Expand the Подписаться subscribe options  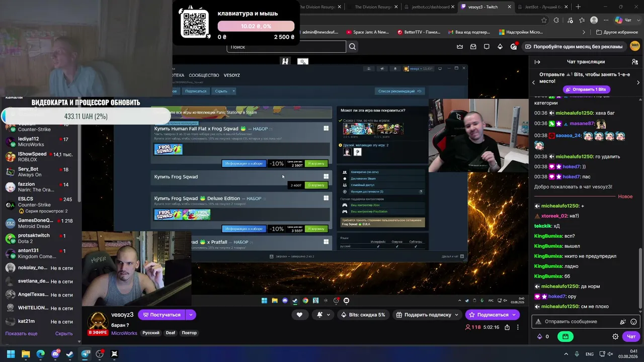[x=514, y=315]
